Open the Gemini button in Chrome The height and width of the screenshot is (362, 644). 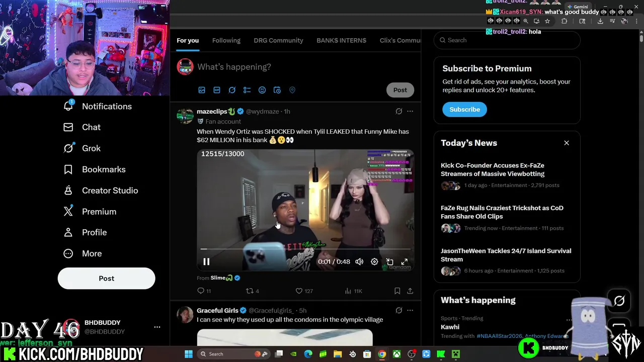pos(578,7)
